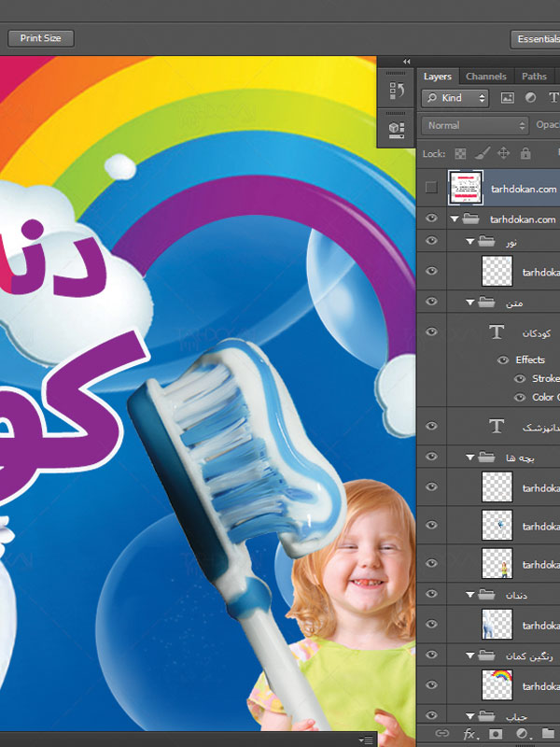Screen dimensions: 560x747
Task: Lock all padlock icon
Action: (x=525, y=153)
